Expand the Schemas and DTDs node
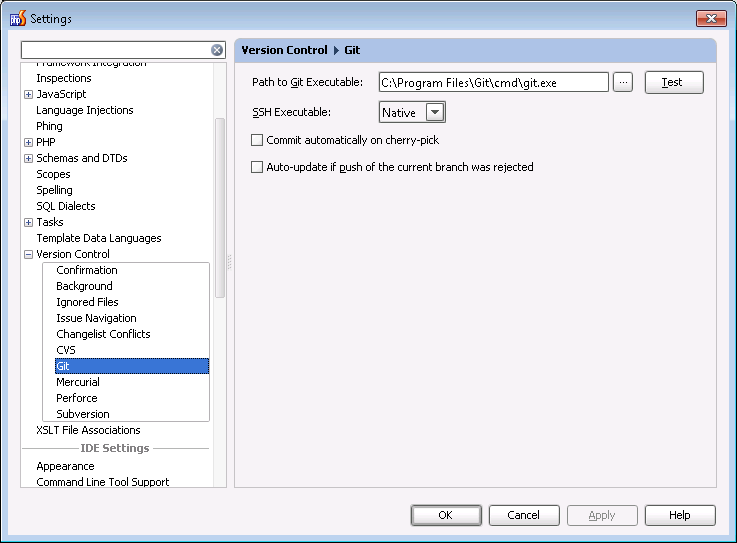 click(28, 158)
